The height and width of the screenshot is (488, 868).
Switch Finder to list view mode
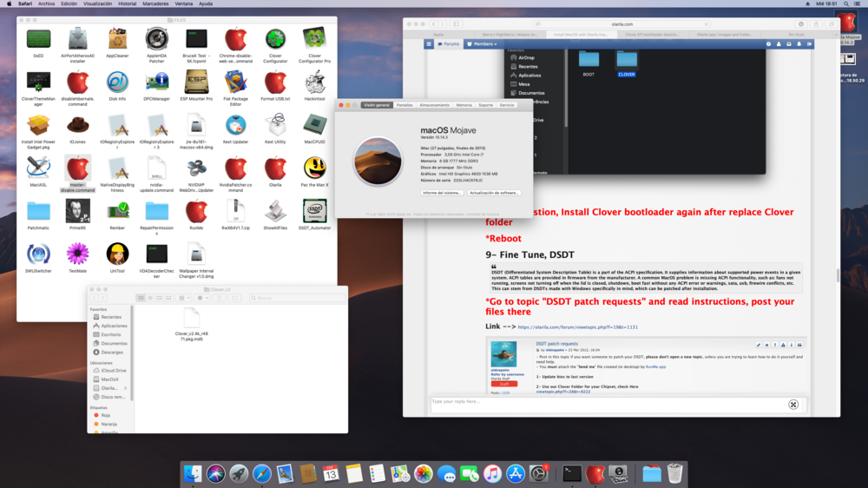click(149, 298)
